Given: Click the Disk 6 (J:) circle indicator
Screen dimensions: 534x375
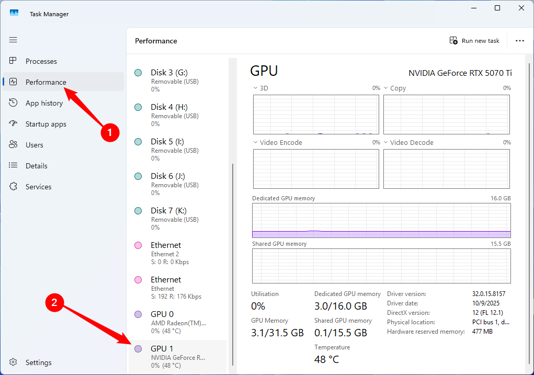Looking at the screenshot, I should pyautogui.click(x=138, y=176).
